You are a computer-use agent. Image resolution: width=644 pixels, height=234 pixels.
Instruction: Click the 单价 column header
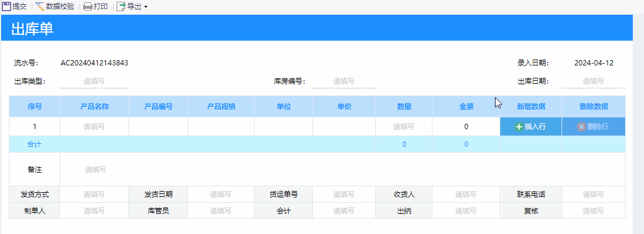click(x=344, y=106)
